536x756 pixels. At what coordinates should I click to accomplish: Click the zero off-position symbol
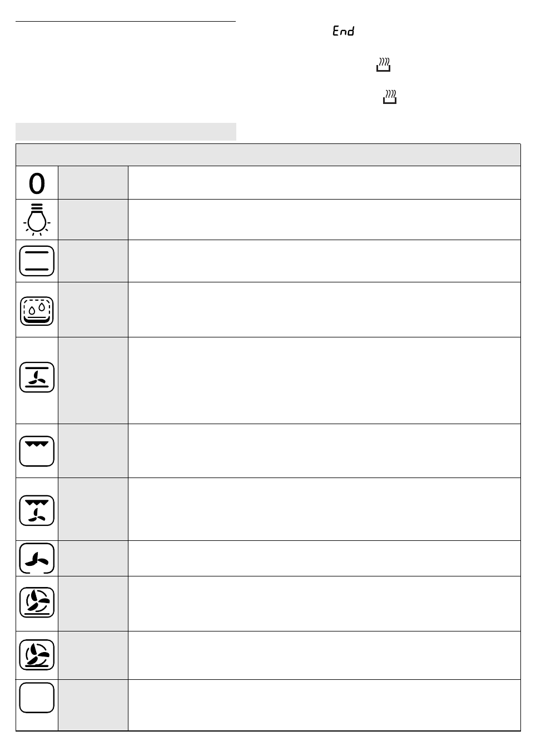click(37, 183)
